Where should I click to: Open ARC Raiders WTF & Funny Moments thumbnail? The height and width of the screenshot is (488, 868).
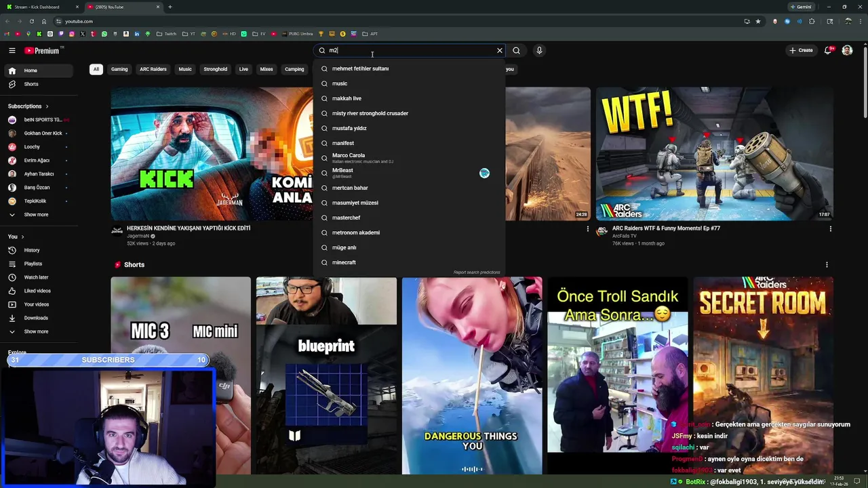pyautogui.click(x=714, y=154)
